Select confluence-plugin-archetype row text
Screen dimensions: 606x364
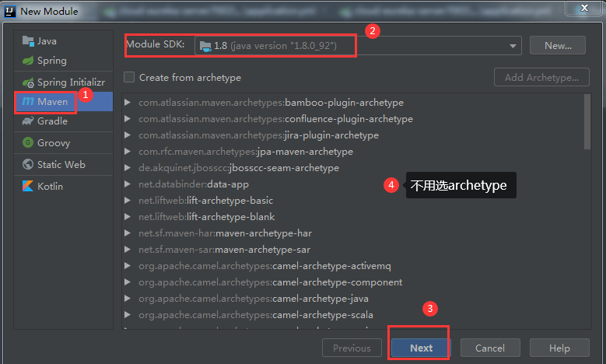coord(275,119)
